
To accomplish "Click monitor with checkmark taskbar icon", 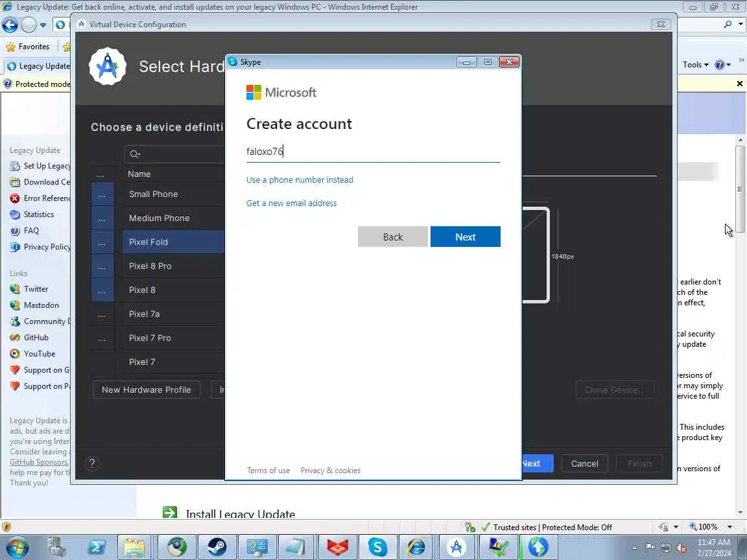I will (x=498, y=547).
